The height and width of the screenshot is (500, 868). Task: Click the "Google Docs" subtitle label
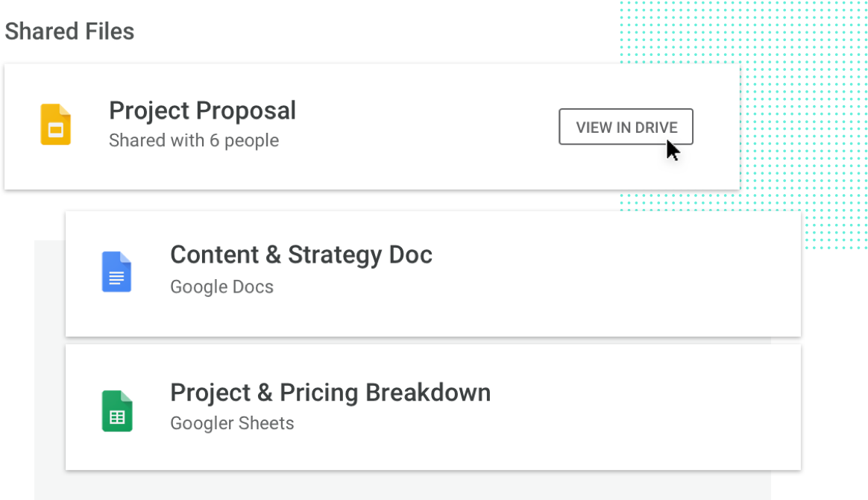(x=221, y=287)
